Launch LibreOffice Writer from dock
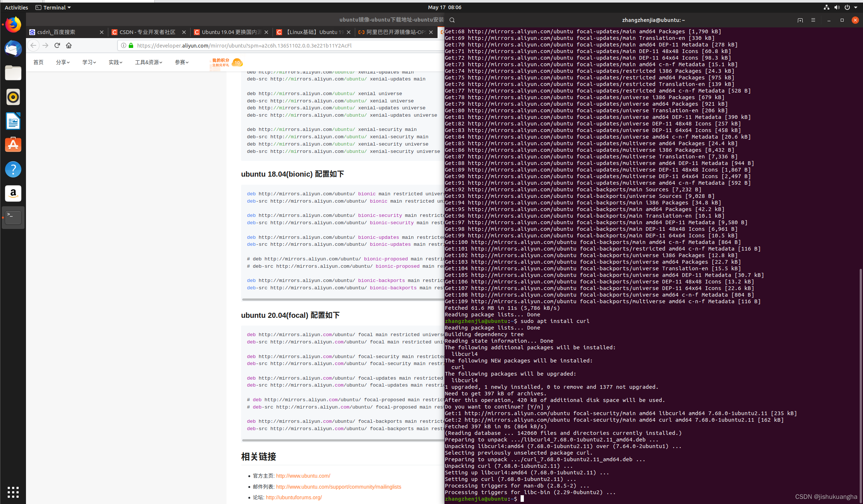The height and width of the screenshot is (504, 863). (13, 121)
